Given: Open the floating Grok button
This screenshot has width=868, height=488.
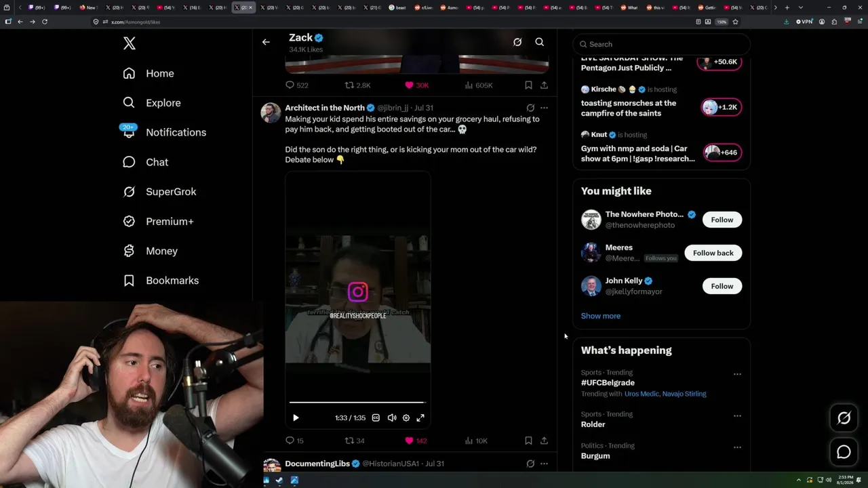Looking at the screenshot, I should [844, 418].
